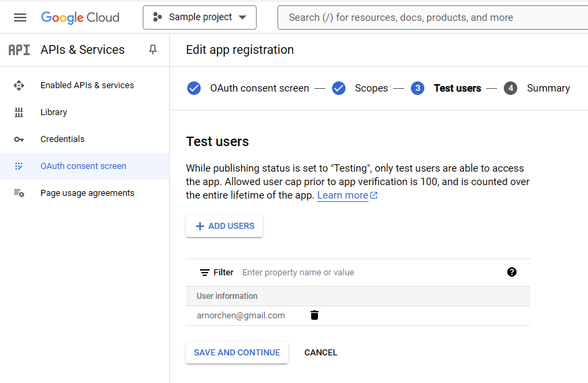Go to the Scopes step
The height and width of the screenshot is (383, 588).
(371, 88)
